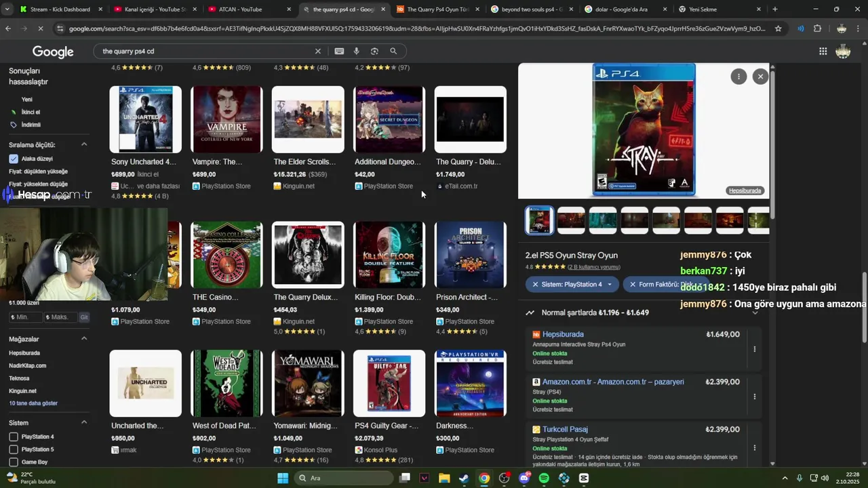
Task: Open the Google apps grid
Action: click(x=823, y=52)
